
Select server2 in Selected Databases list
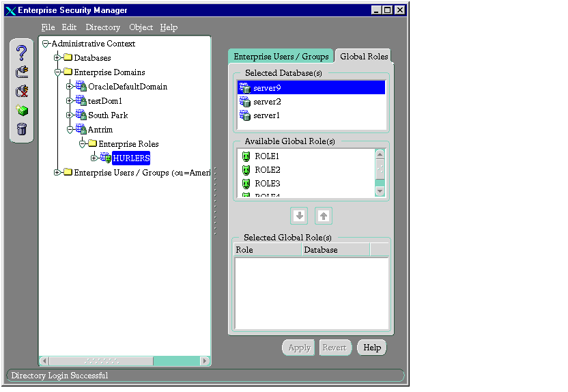coord(267,102)
